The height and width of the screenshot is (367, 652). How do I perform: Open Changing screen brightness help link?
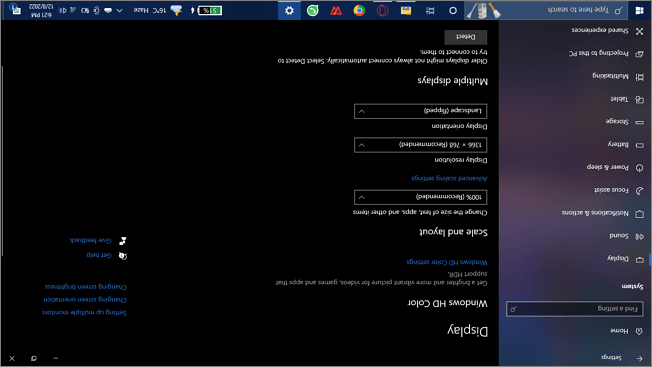tap(86, 287)
